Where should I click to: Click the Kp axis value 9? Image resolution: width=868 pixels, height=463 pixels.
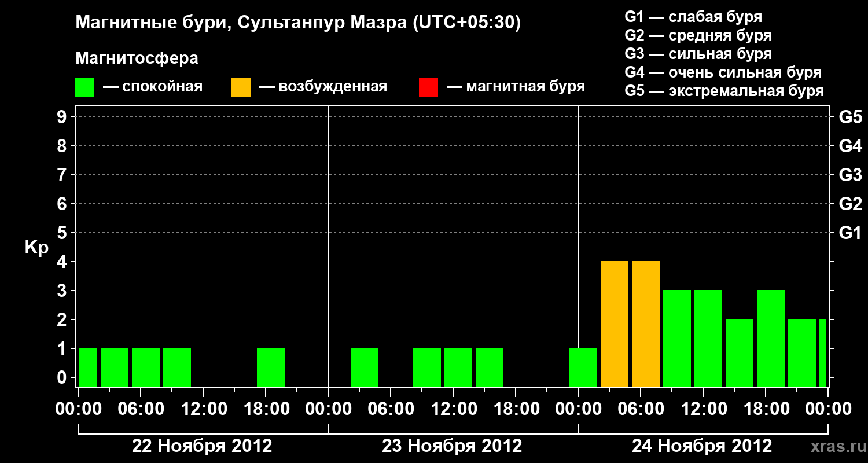[x=63, y=117]
